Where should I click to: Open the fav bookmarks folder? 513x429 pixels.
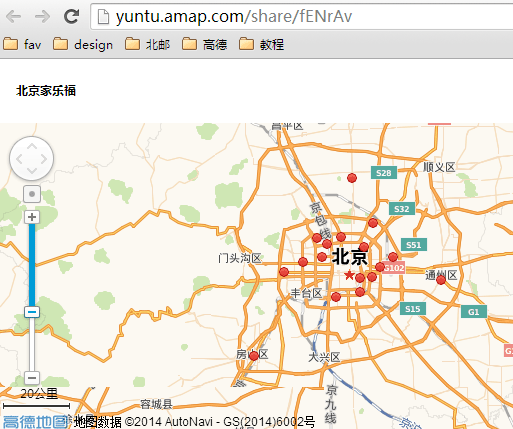(x=22, y=44)
